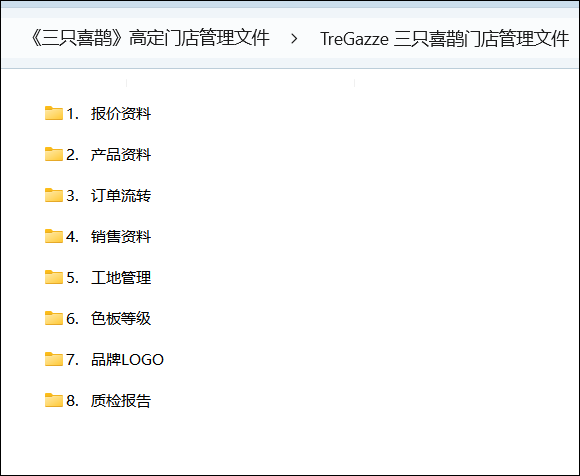Select the folder icon for 7. 品牌LOGO

54,359
